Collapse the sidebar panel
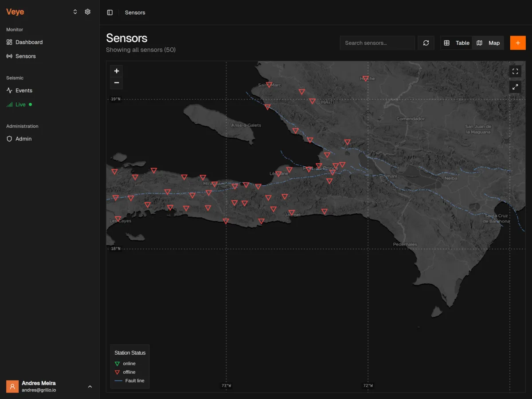 110,12
